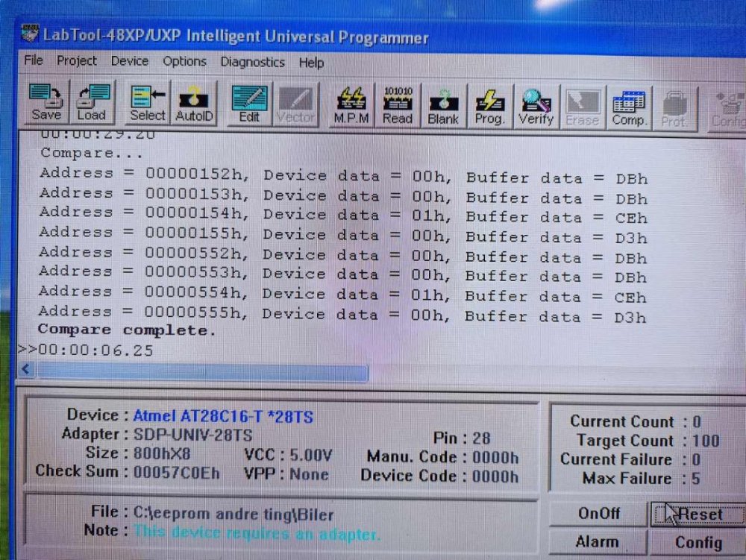
Task: Click the log line for address 00000155h
Action: point(343,235)
